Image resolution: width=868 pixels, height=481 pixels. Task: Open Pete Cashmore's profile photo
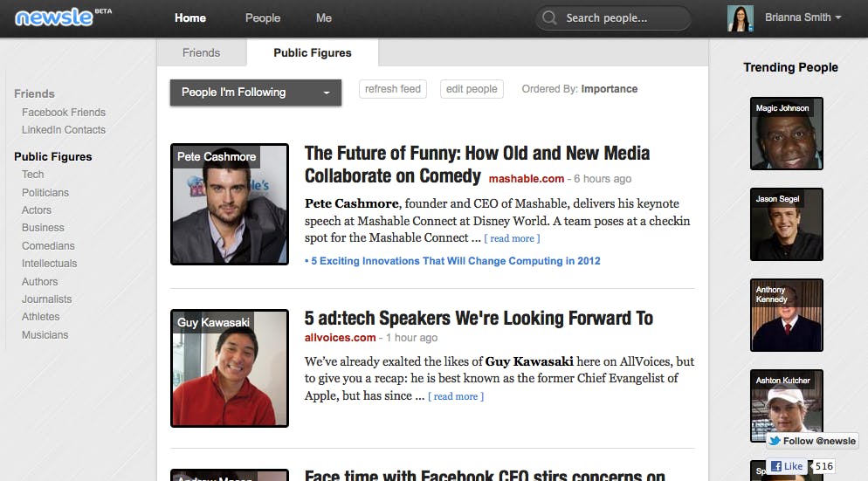click(x=230, y=204)
